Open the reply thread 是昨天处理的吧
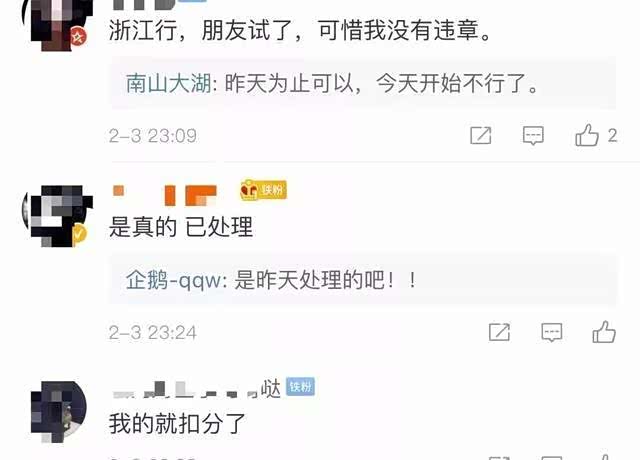The width and height of the screenshot is (640, 460). pyautogui.click(x=364, y=280)
